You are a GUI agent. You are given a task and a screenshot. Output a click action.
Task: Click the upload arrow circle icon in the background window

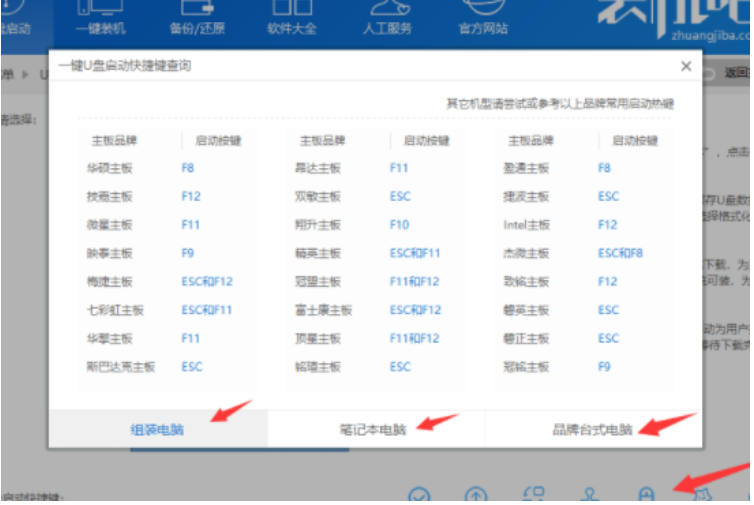[476, 495]
